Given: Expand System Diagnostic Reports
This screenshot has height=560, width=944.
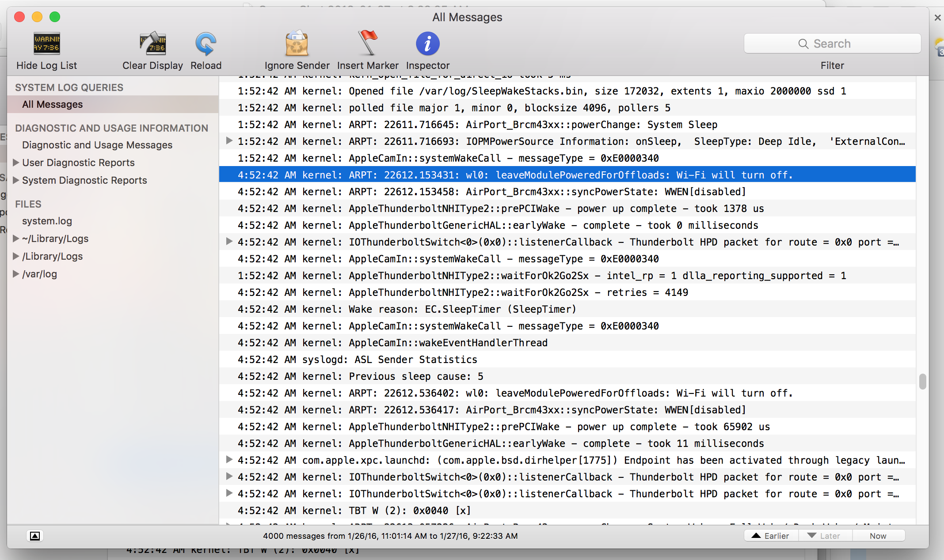Looking at the screenshot, I should [16, 180].
